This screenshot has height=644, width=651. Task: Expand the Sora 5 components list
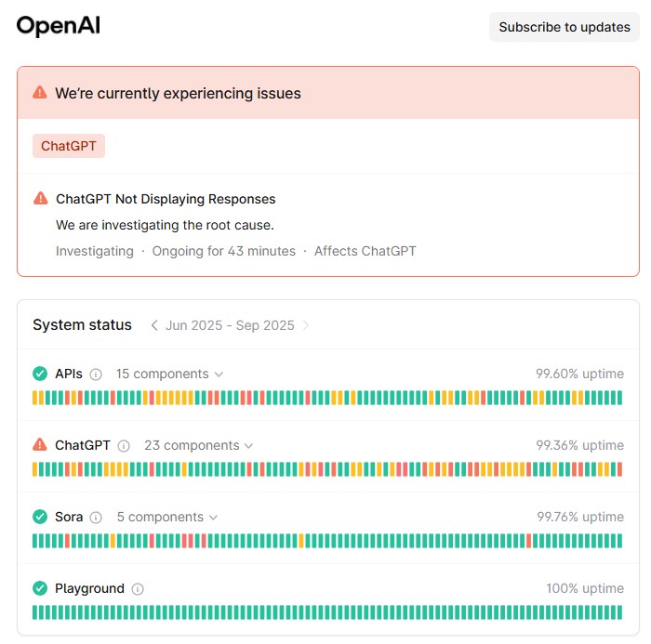[167, 517]
